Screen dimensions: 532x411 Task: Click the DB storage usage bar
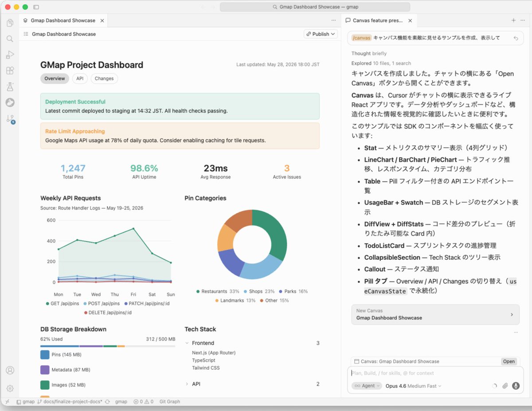tap(108, 346)
